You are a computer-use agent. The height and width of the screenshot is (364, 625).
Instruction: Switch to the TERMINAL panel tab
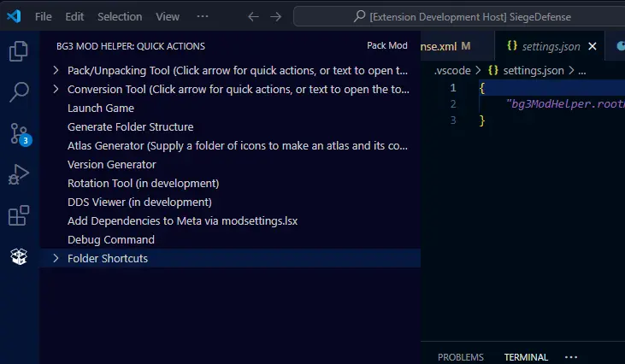[526, 357]
